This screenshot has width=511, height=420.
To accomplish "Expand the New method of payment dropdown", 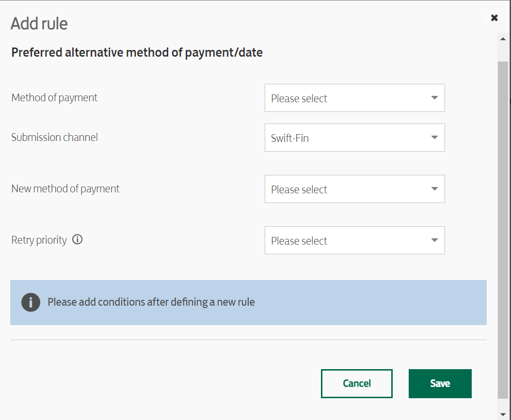I will coord(354,189).
